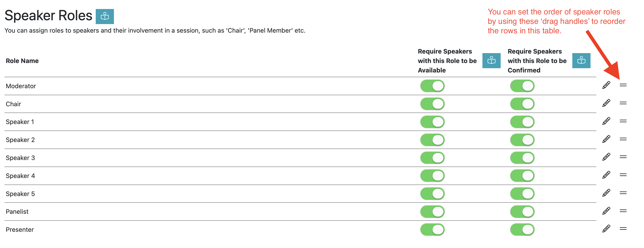Turn off Presenter 'Confirmed' requirement

click(x=522, y=230)
